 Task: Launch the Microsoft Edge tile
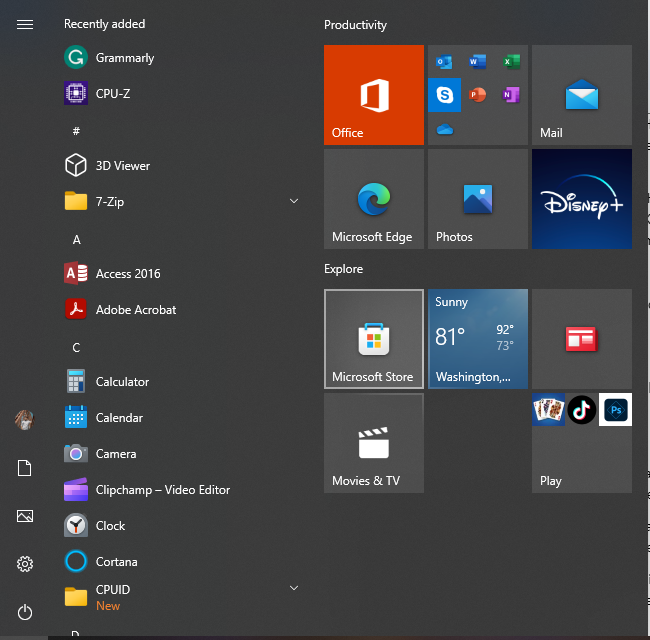374,199
